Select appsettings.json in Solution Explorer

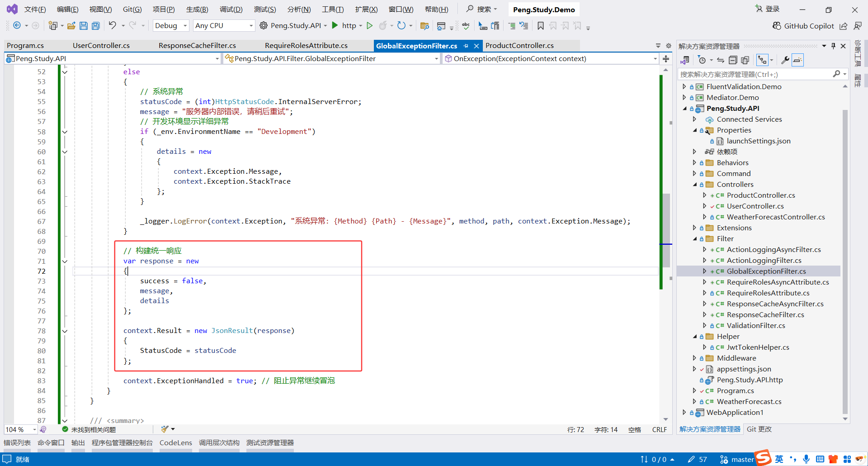(744, 369)
